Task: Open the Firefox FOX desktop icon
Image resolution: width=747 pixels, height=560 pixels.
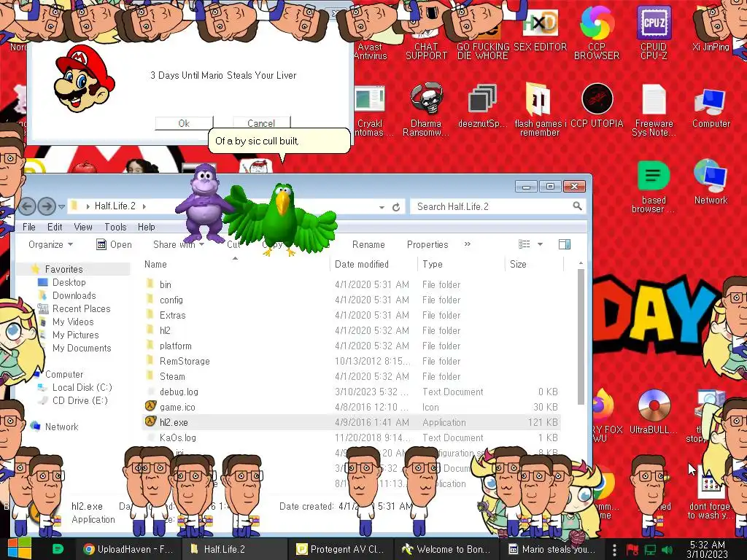Action: click(x=606, y=415)
